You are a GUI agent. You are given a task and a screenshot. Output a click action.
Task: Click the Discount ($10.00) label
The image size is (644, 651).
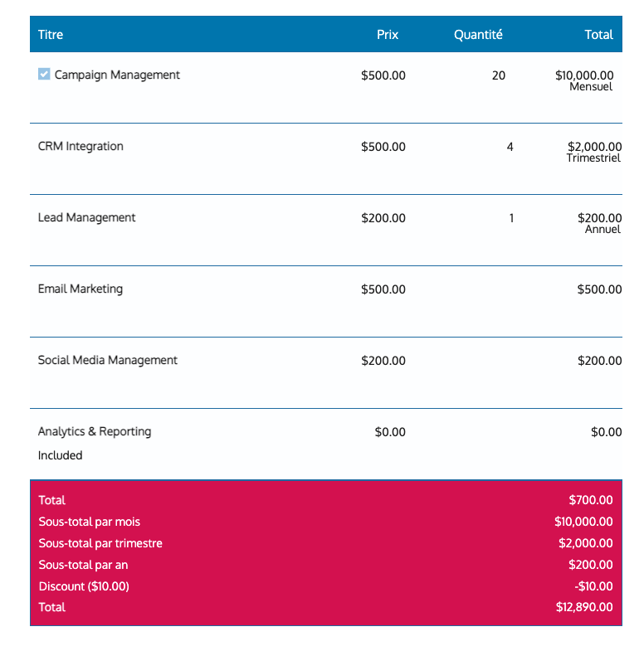tap(84, 586)
